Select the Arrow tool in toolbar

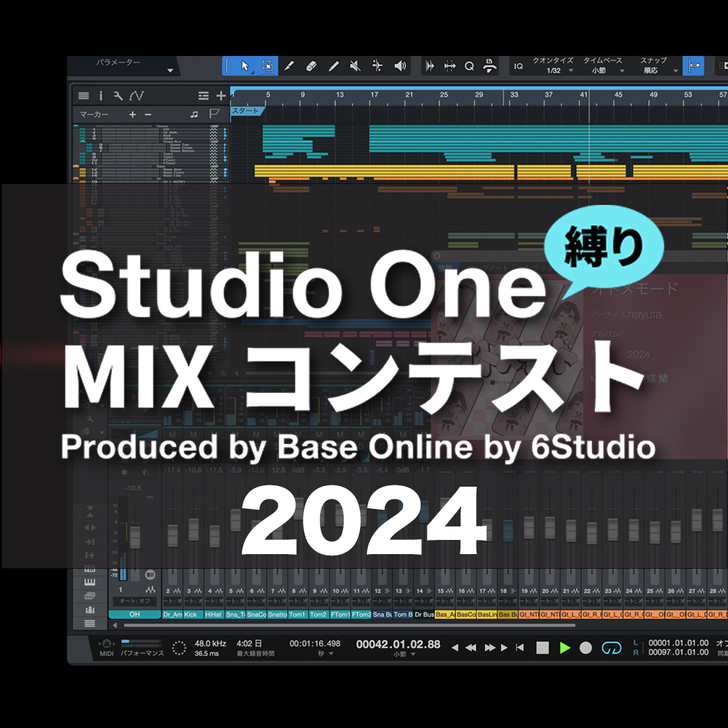[x=245, y=66]
